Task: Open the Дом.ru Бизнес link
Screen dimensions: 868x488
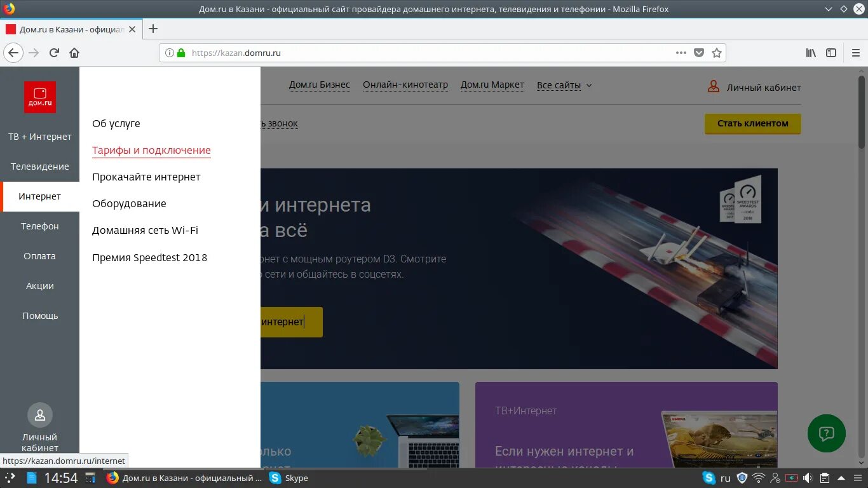Action: 320,85
